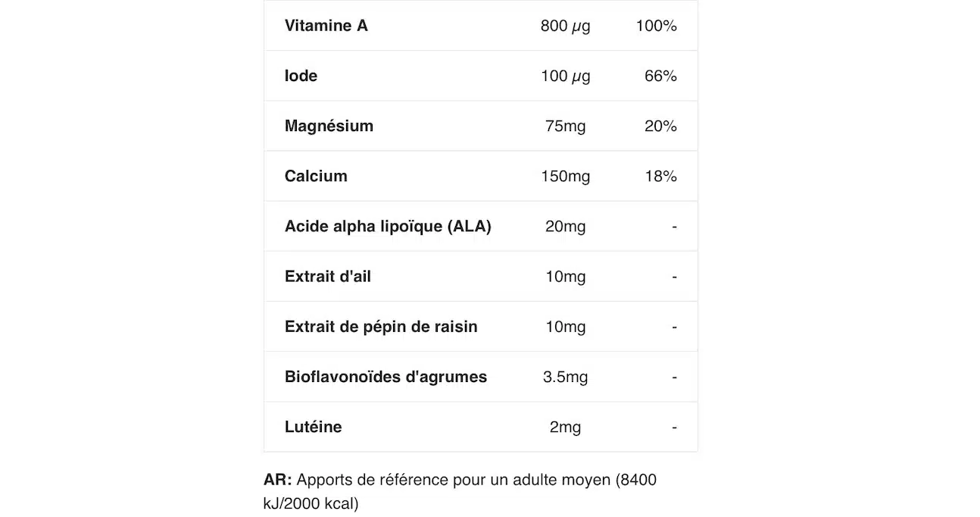Click the AR reference intake footnote text
Image resolution: width=980 pixels, height=517 pixels.
(x=460, y=491)
